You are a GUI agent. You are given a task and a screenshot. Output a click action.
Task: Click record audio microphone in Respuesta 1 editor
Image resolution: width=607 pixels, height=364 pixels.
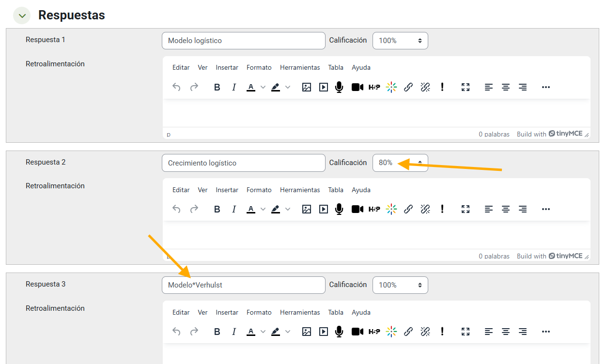click(x=339, y=87)
